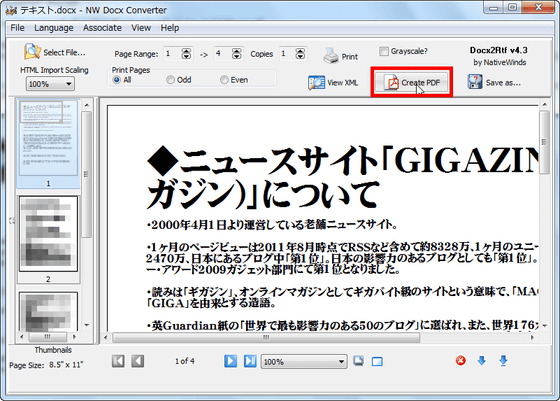Image resolution: width=560 pixels, height=401 pixels.
Task: Click the stacked pages view icon
Action: click(x=358, y=361)
